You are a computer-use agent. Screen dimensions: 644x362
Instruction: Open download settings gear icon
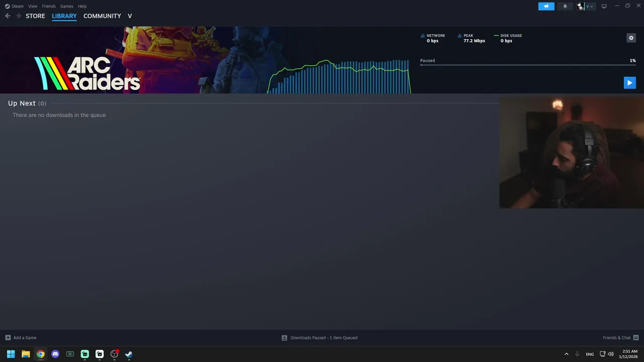631,38
